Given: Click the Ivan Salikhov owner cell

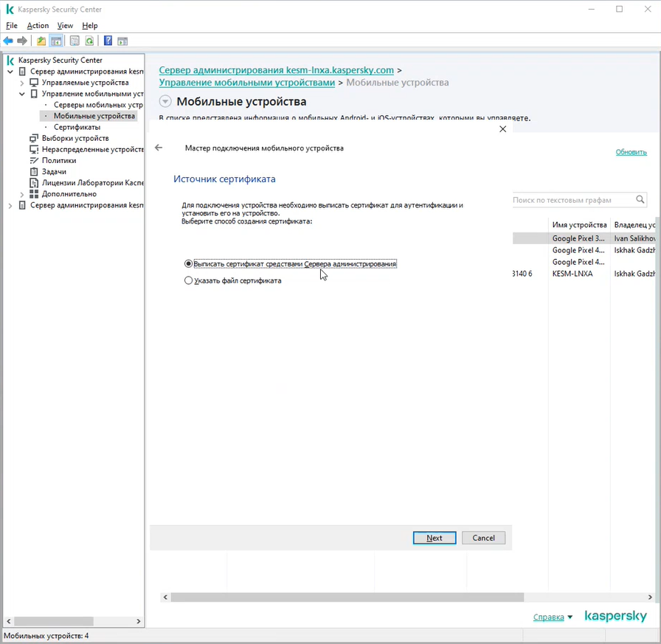Looking at the screenshot, I should coord(634,238).
